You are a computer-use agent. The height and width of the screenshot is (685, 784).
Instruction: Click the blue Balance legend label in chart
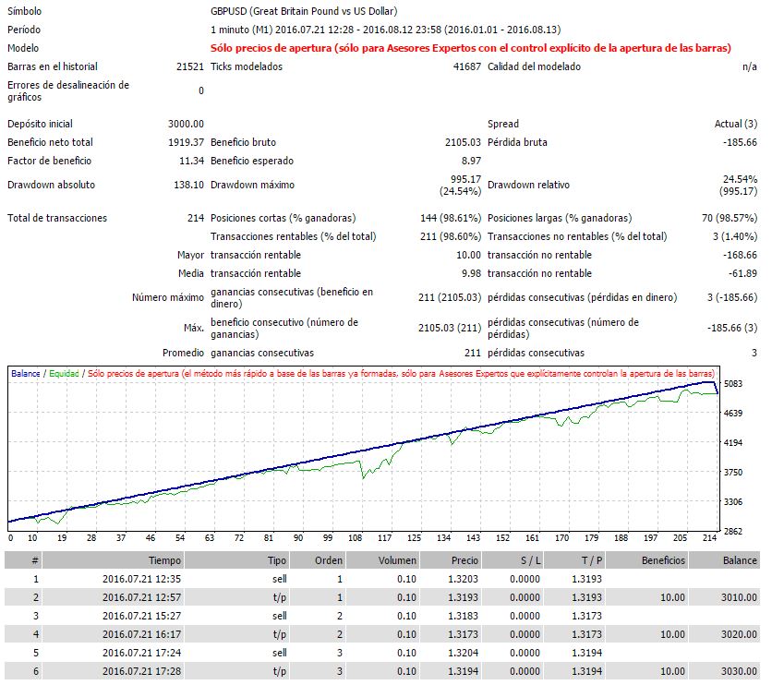pyautogui.click(x=25, y=374)
